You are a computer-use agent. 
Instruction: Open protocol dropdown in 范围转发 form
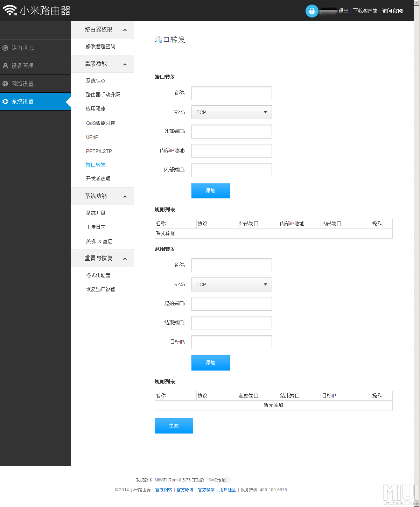coord(231,284)
